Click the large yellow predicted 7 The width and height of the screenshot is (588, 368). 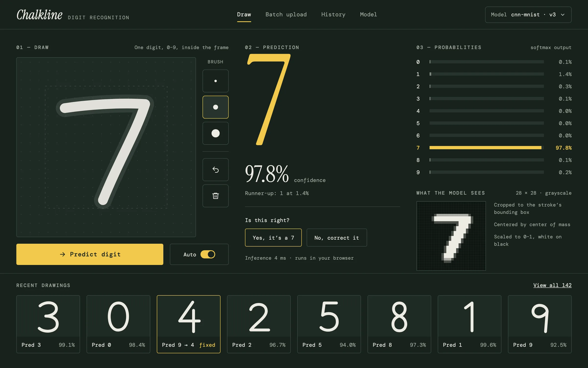click(x=269, y=100)
